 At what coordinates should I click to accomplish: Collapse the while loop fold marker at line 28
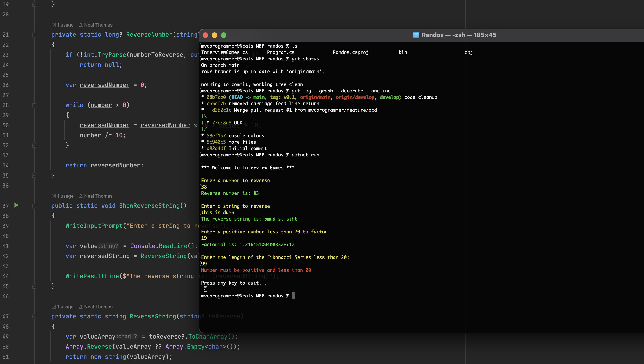coord(35,105)
